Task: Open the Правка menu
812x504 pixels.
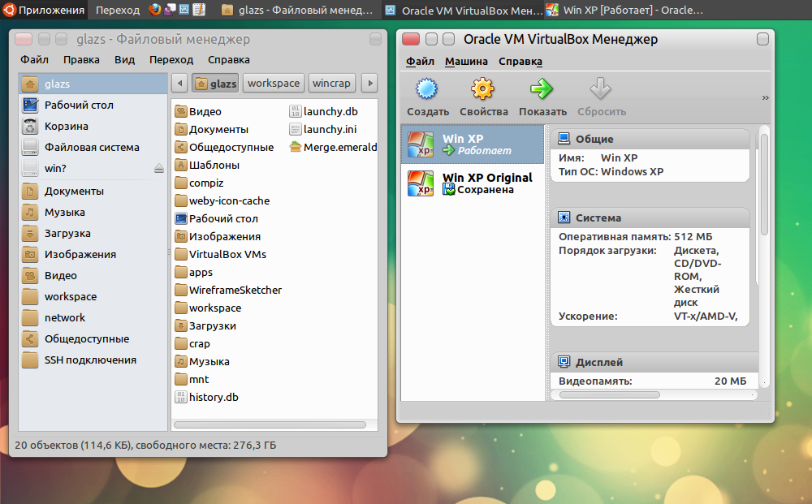Action: pyautogui.click(x=81, y=60)
